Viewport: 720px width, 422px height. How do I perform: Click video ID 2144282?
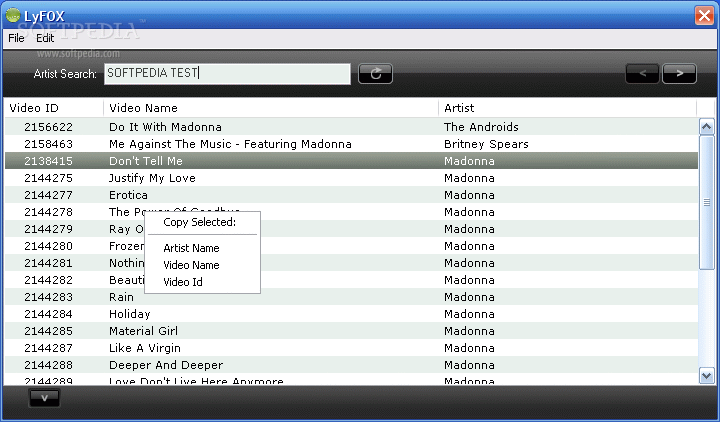(x=48, y=280)
